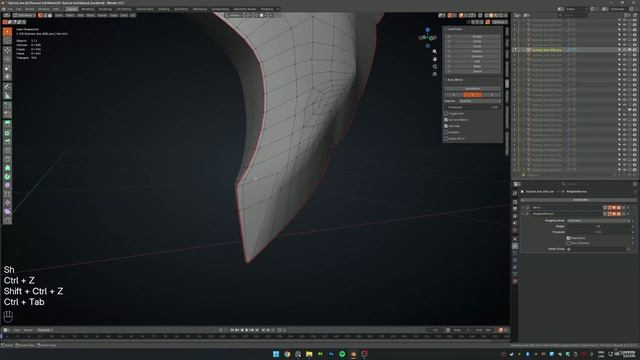This screenshot has width=640, height=360.
Task: Open Chrome from the taskbar
Action: [x=287, y=354]
